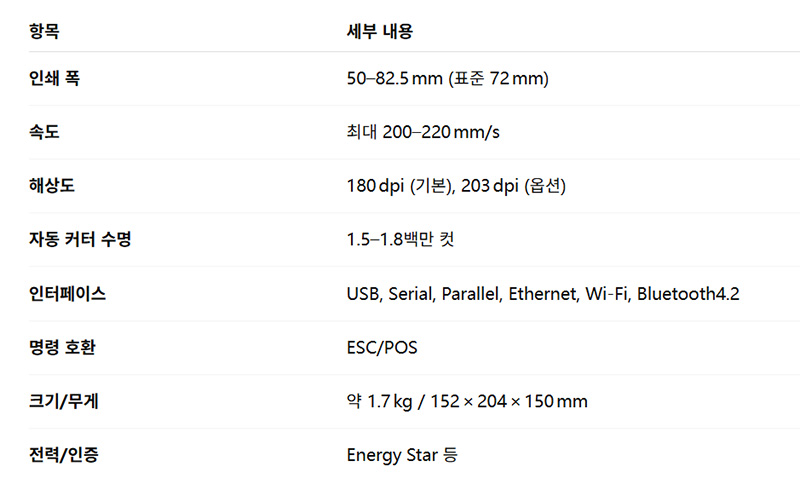Viewport: 800px width, 484px height.
Task: Click the word USB in interface list
Action: pos(363,294)
